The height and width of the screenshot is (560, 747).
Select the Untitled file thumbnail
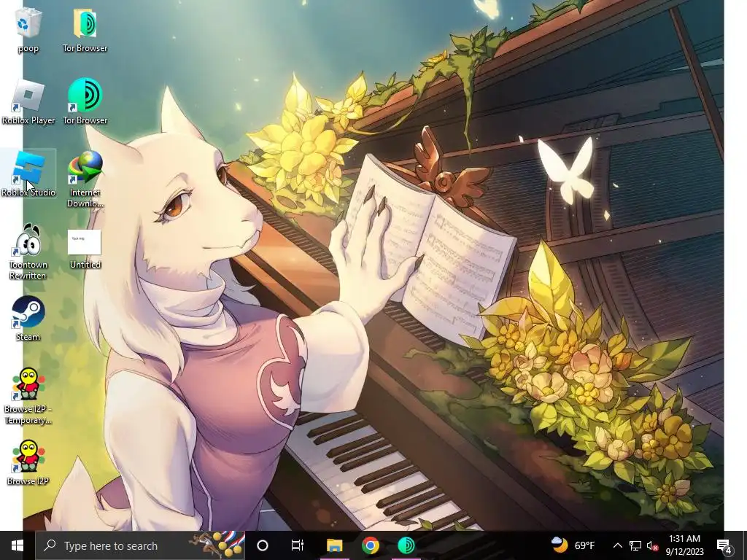coord(85,249)
